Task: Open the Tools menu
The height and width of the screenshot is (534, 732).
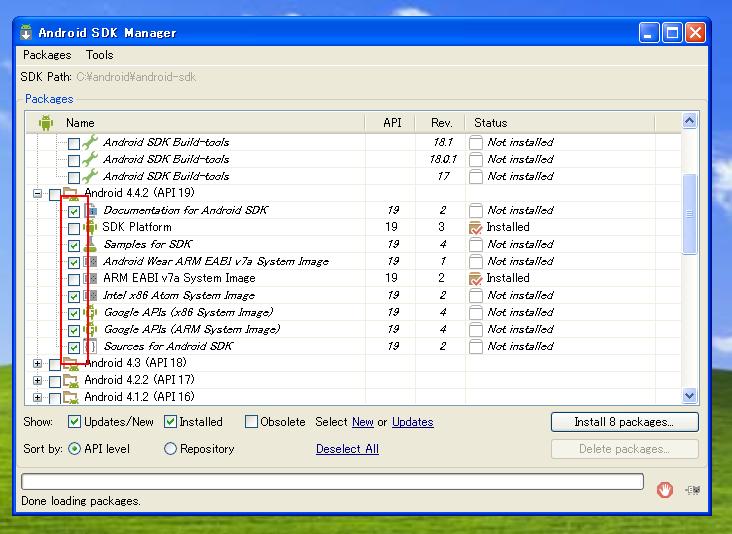Action: [99, 55]
